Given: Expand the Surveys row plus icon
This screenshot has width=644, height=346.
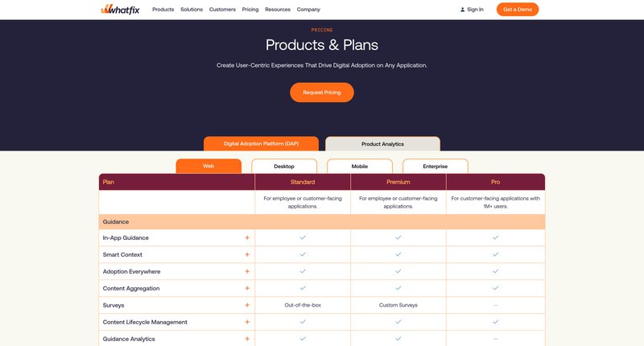Looking at the screenshot, I should (x=247, y=305).
